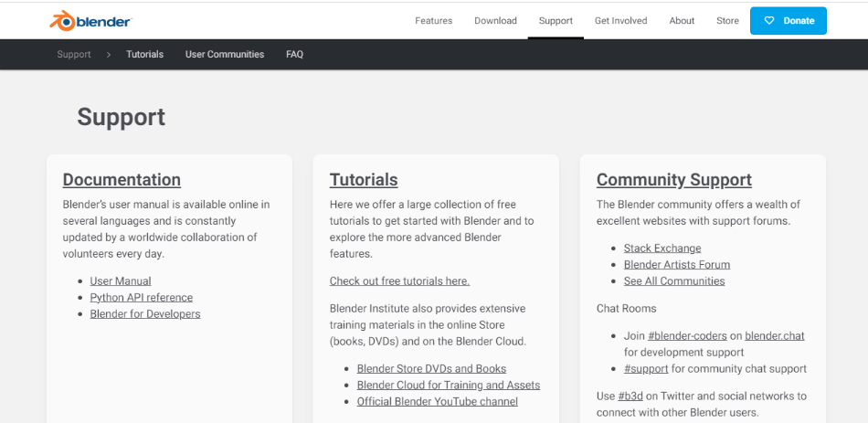Select the Support navigation item
Viewport: 868px width, 423px height.
(x=556, y=20)
